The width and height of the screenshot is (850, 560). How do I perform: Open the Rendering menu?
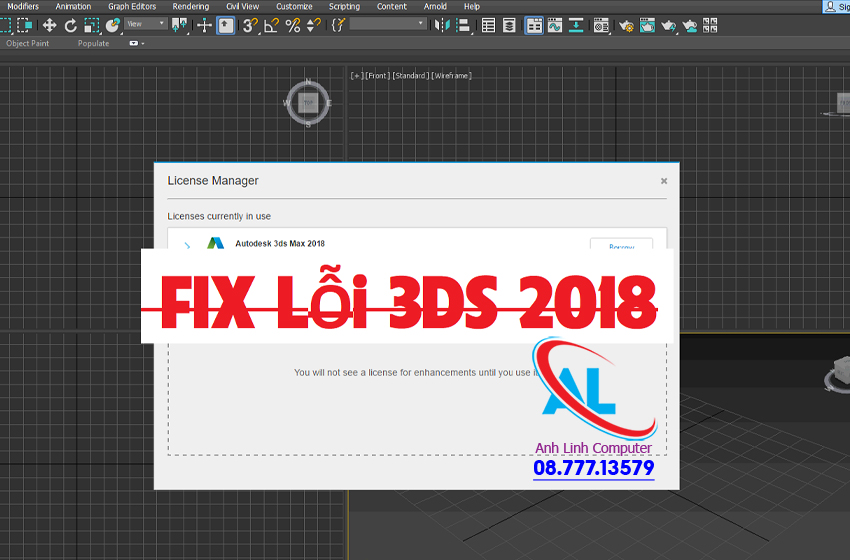click(x=190, y=6)
